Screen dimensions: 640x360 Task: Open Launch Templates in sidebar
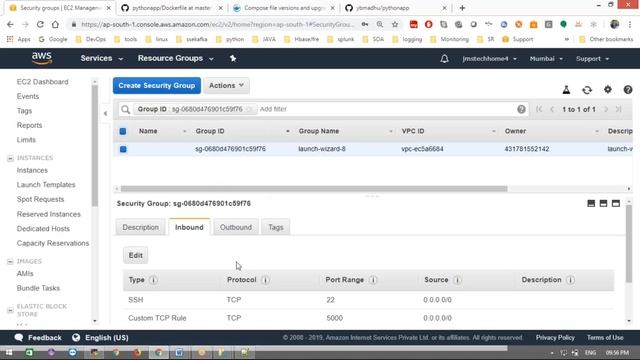[x=46, y=185]
